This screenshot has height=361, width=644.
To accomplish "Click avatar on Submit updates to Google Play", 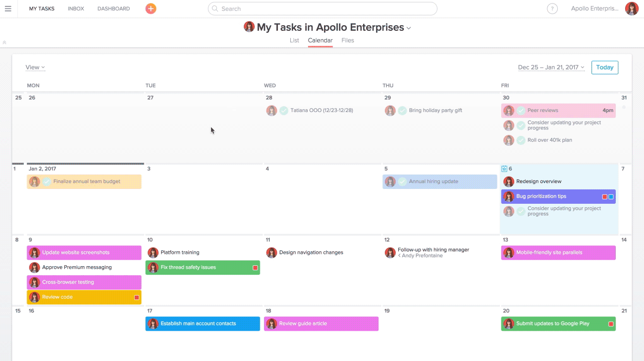I will pos(509,323).
